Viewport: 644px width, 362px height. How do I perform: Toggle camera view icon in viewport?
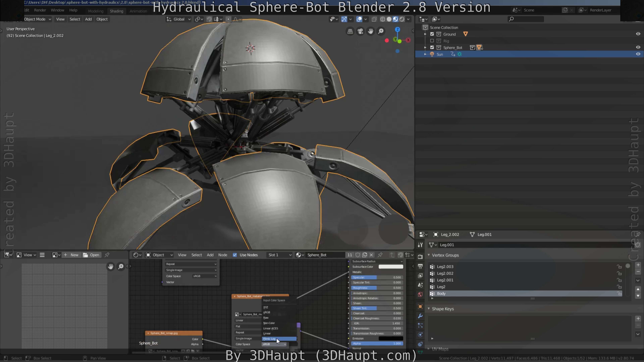click(360, 31)
